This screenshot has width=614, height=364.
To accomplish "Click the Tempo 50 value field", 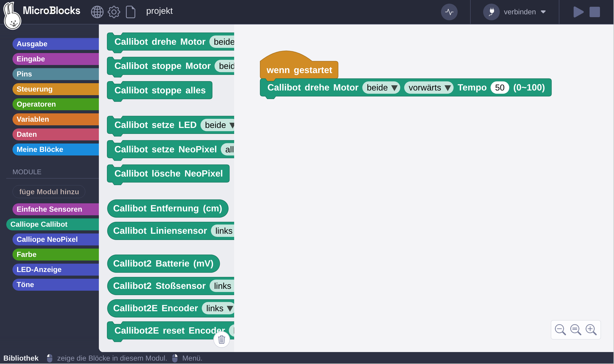I will click(500, 88).
